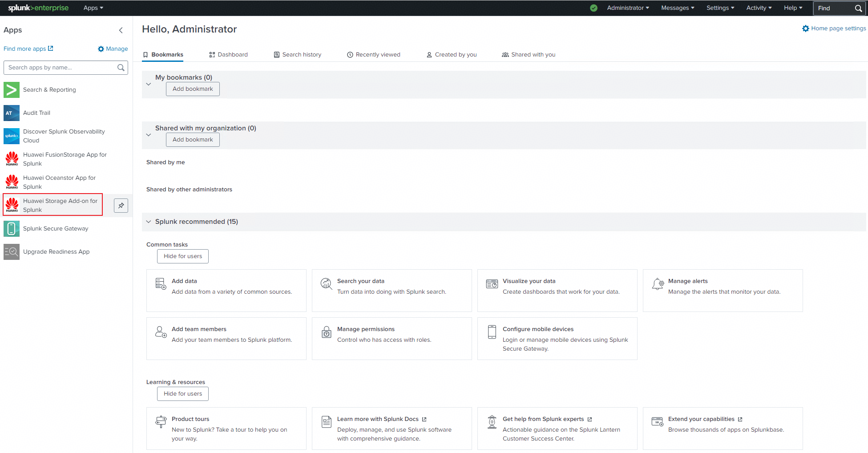Open the Product tours card title
Screen dimensions: 868x453
pos(190,419)
